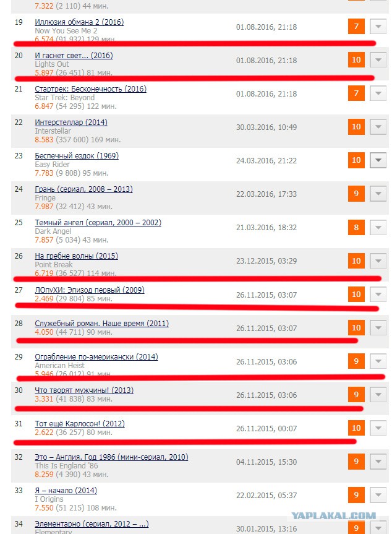
Task: Select the original title Dark Angel
Action: 53,231
